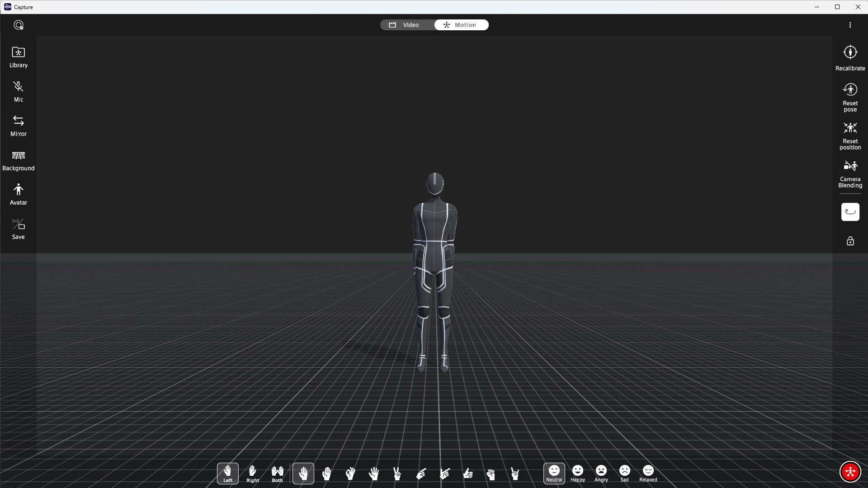
Task: Click the Recalibrate button
Action: point(850,58)
